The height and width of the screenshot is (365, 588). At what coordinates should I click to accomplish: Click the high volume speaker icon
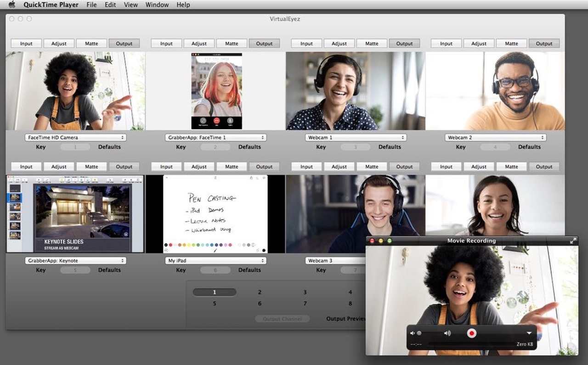(447, 333)
